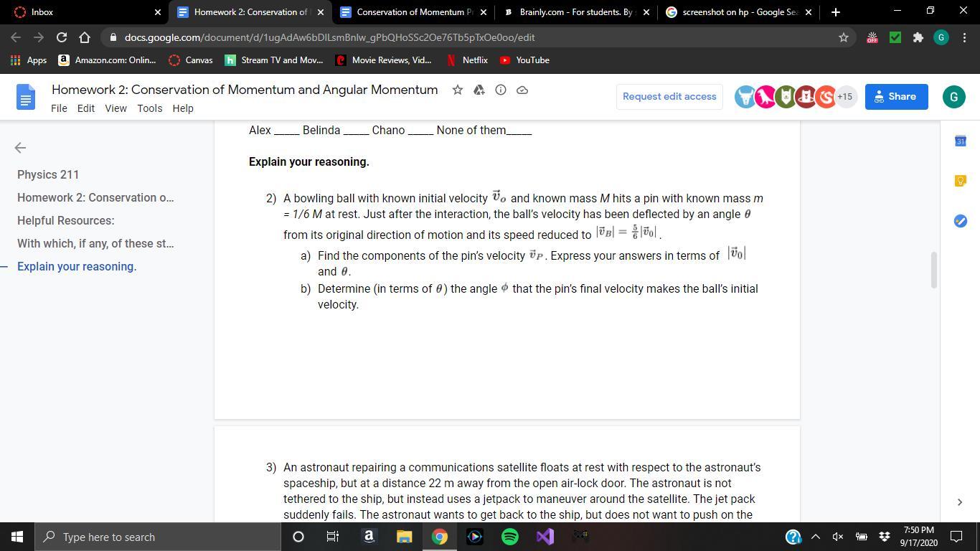Screen dimensions: 980x551
Task: Open document details info icon
Action: 501,90
